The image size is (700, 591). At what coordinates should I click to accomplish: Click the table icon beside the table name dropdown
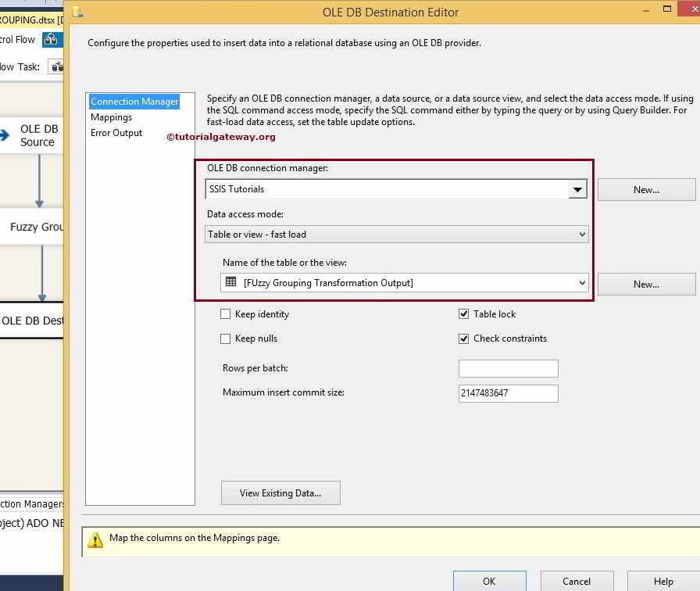229,284
